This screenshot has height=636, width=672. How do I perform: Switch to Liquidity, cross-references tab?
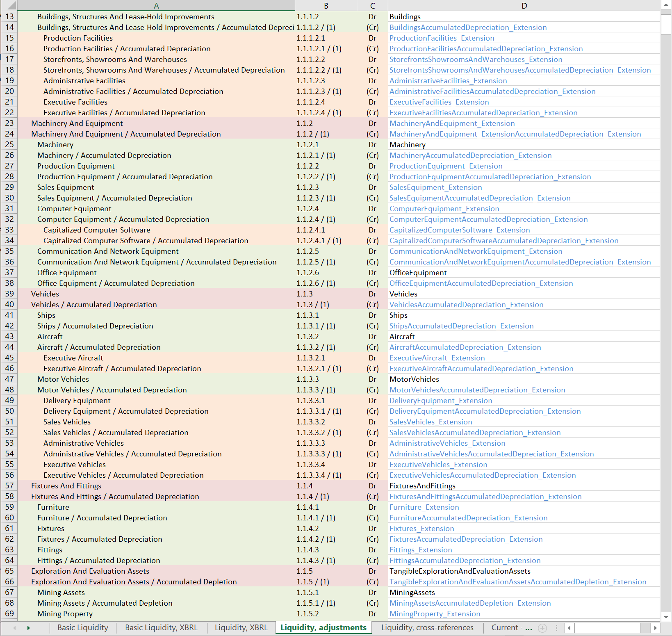(x=427, y=628)
